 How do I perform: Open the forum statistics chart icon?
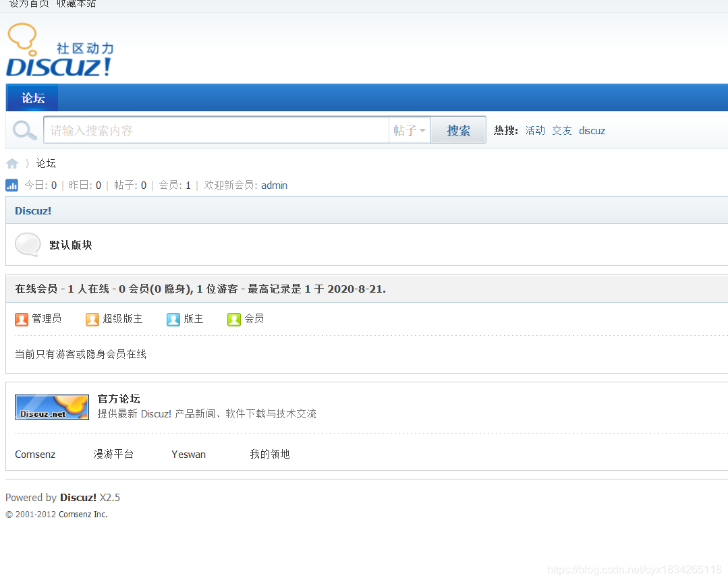[x=11, y=185]
